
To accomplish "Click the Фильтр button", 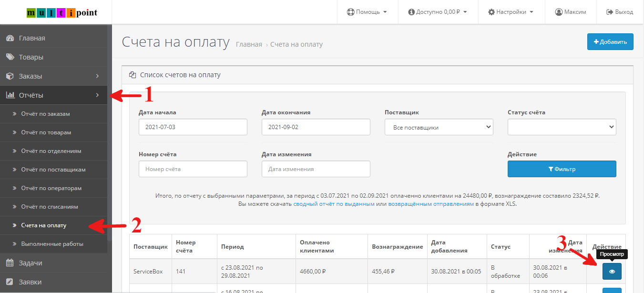I will tap(562, 169).
